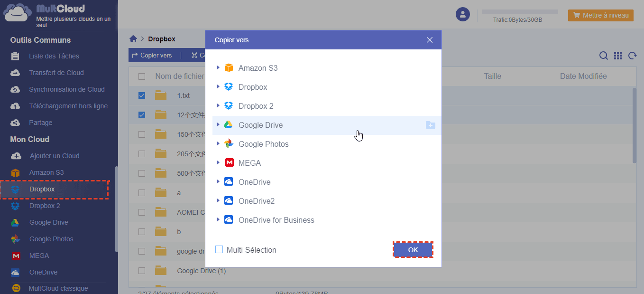The height and width of the screenshot is (294, 644).
Task: Select Dropbox 2 icon in sidebar
Action: point(16,206)
